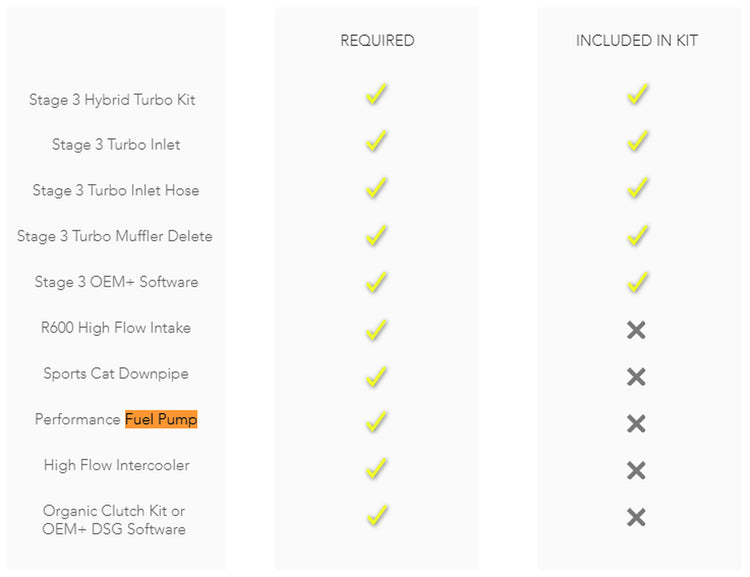Click the X icon for R600 High Flow Intake
This screenshot has width=750, height=577.
636,330
